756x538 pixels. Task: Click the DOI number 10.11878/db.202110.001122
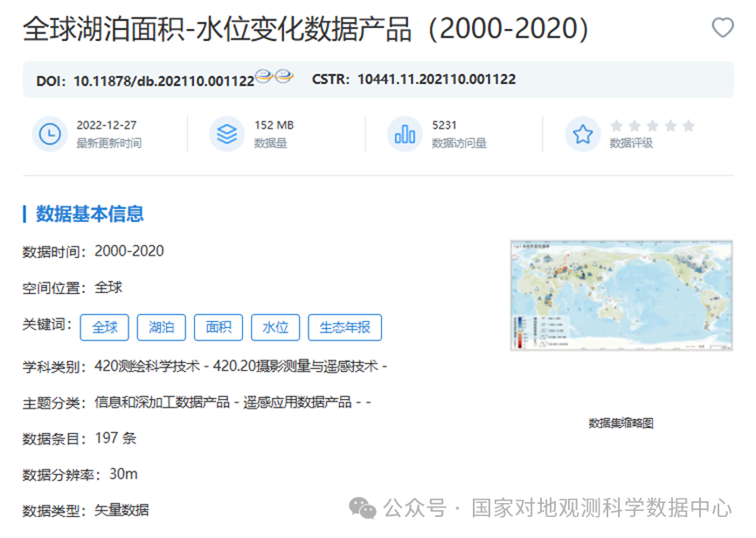[163, 80]
